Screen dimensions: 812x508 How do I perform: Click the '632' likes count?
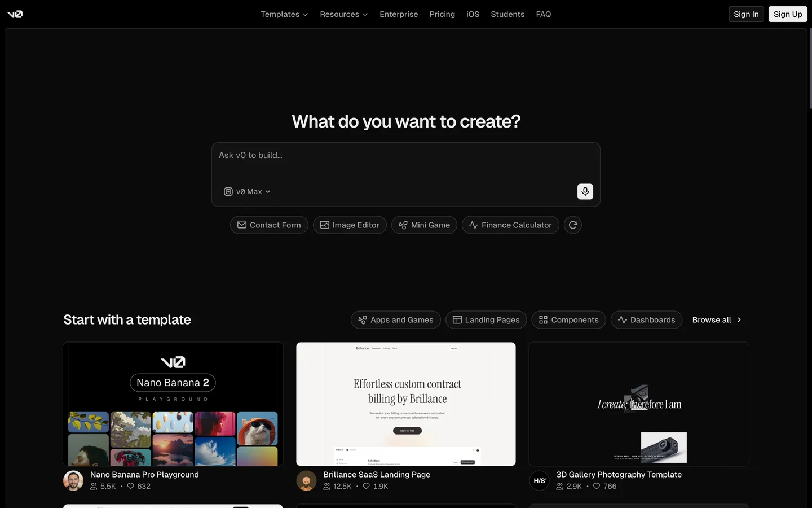(144, 487)
